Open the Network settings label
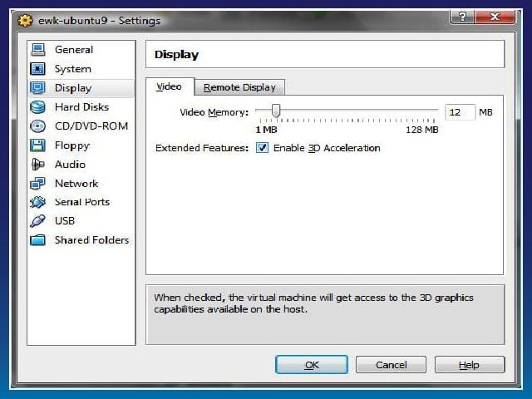 pyautogui.click(x=76, y=183)
